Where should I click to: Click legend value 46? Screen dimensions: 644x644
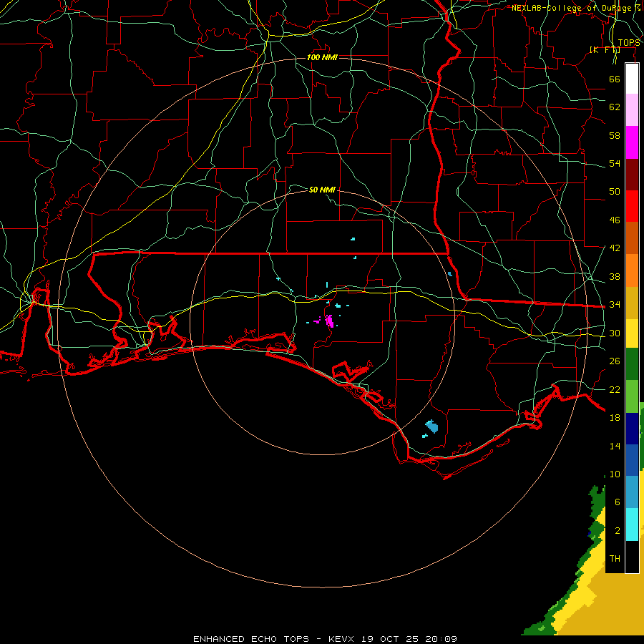pyautogui.click(x=615, y=220)
